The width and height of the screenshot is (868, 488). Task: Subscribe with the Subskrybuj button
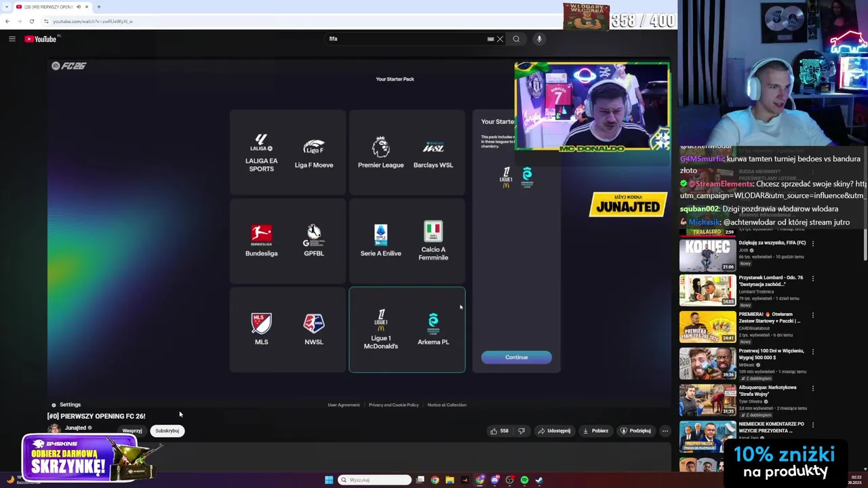167,430
